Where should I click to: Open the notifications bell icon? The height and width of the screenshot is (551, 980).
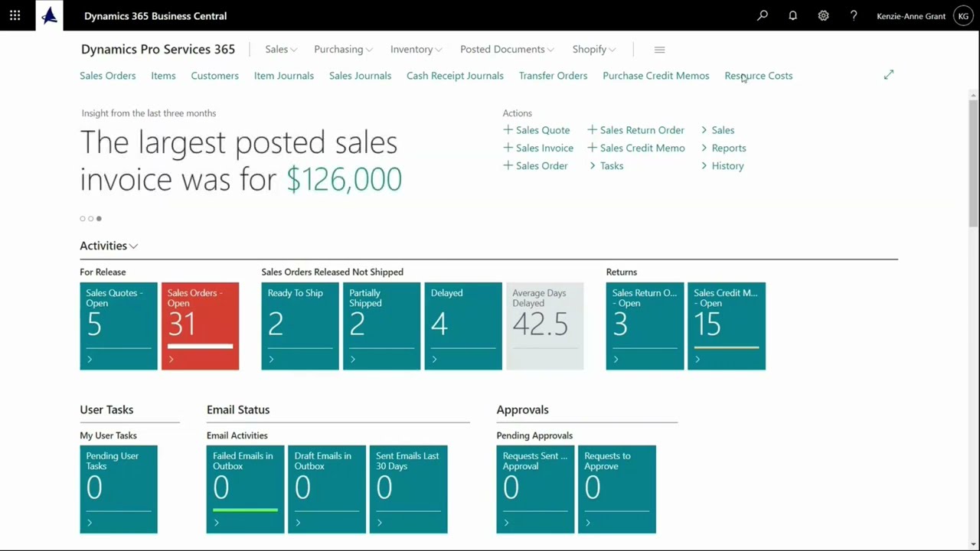coord(793,15)
